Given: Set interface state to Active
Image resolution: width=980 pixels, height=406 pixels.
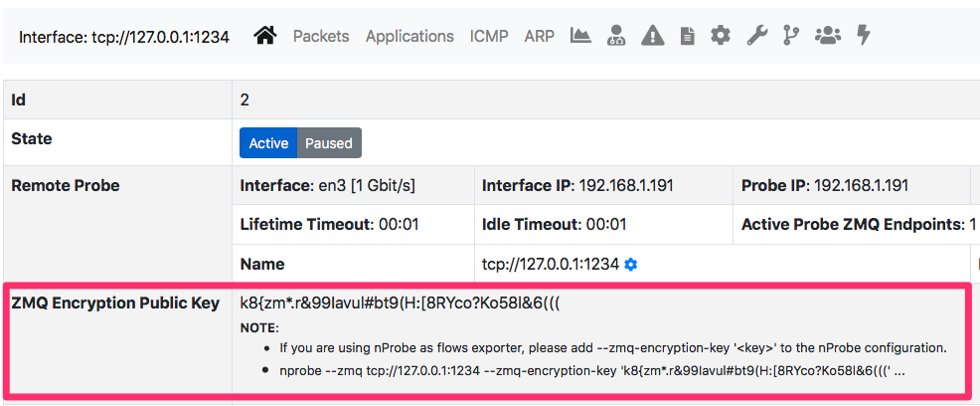Looking at the screenshot, I should click(x=268, y=143).
